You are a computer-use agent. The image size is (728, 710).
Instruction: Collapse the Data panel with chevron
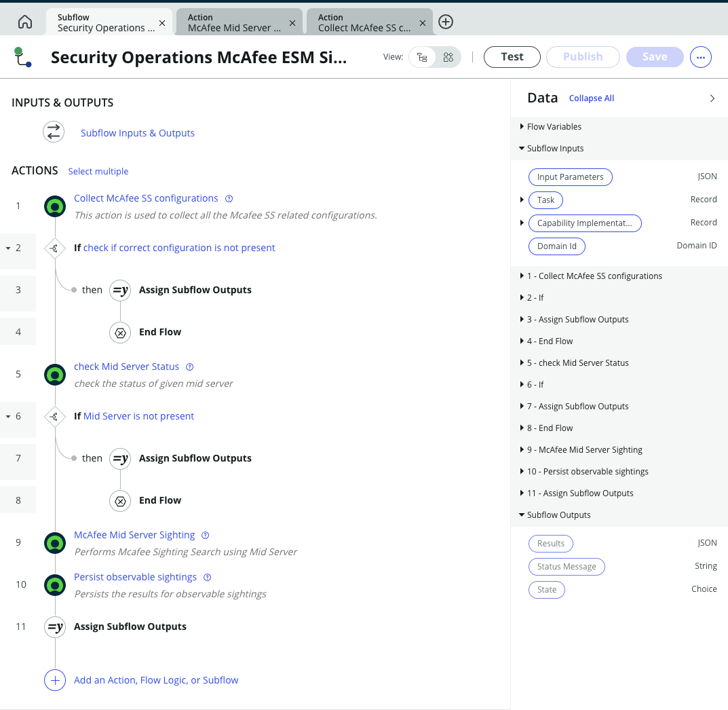712,98
